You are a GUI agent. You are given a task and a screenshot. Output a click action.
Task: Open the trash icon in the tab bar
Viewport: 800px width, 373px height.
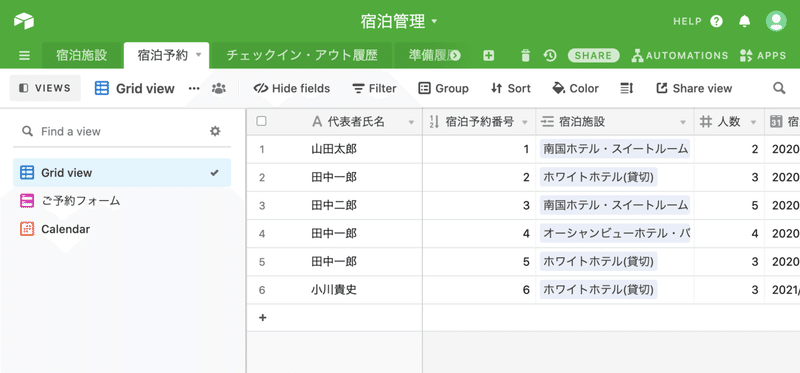click(526, 56)
